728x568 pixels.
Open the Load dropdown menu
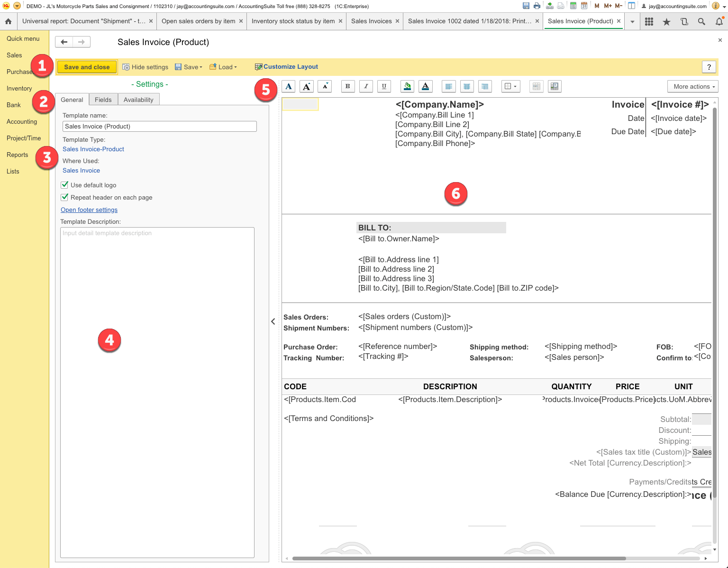coord(223,67)
